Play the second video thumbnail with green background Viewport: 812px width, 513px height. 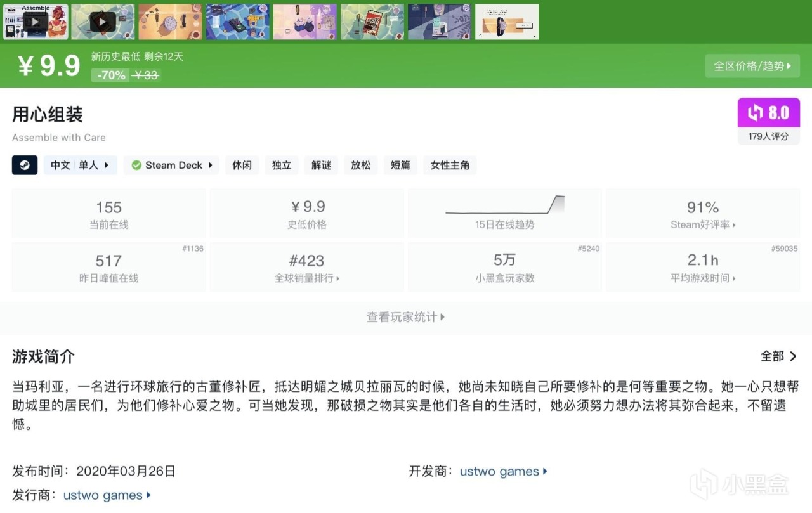[103, 22]
